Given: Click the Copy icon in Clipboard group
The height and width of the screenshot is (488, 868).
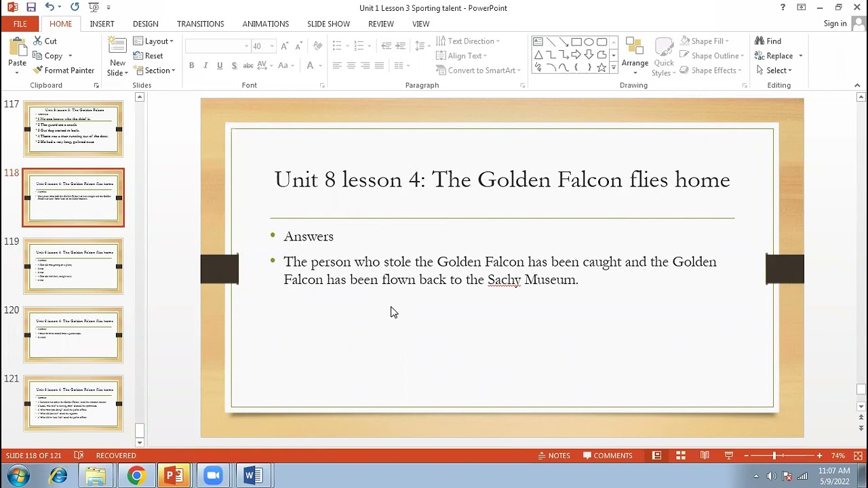Looking at the screenshot, I should 38,56.
